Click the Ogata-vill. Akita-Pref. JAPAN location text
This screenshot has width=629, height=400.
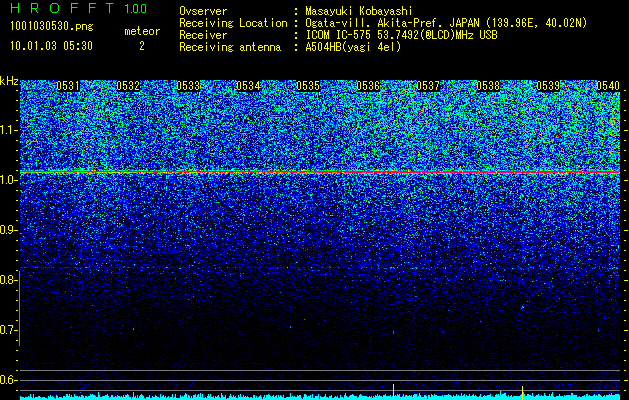[446, 23]
